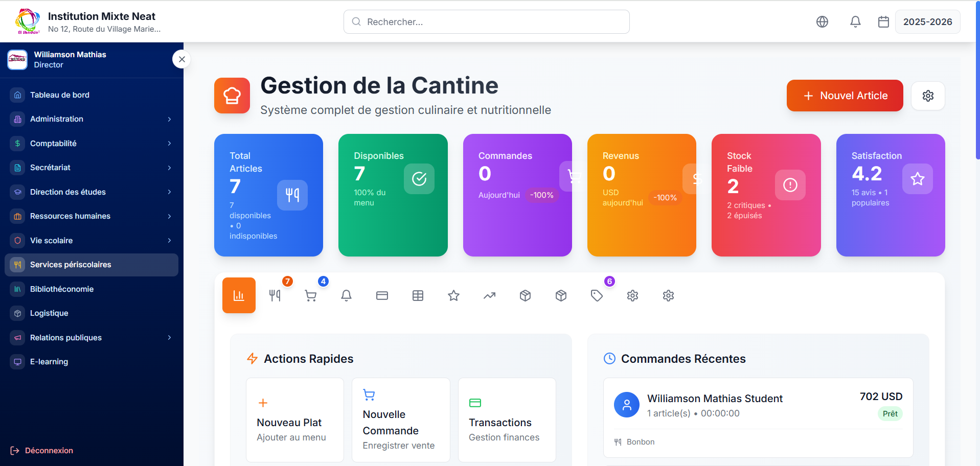
Task: Select Bibliothéconomie in the sidebar
Action: pyautogui.click(x=62, y=289)
